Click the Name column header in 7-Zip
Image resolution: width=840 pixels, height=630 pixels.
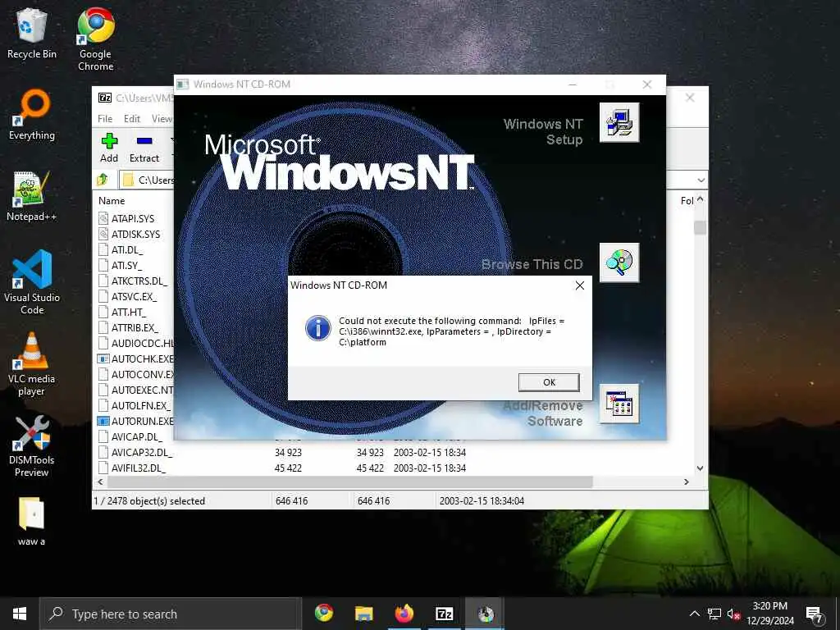coord(112,200)
